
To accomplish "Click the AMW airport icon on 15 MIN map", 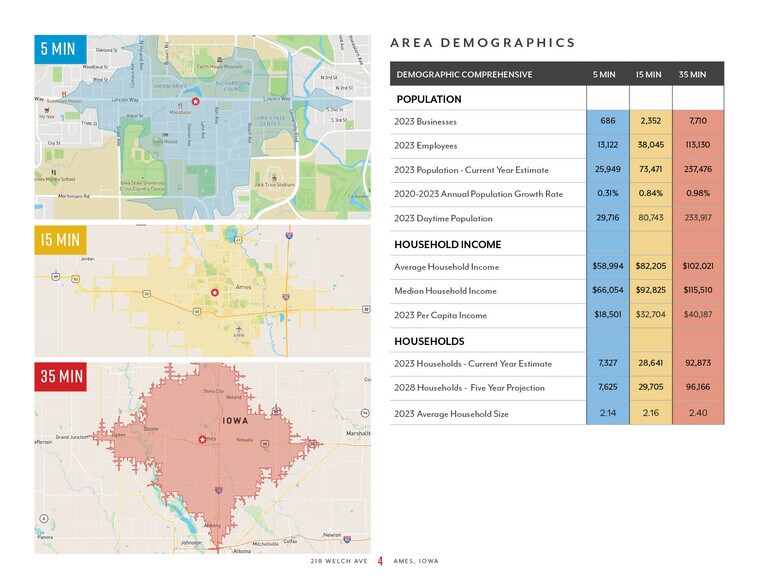I will click(237, 328).
